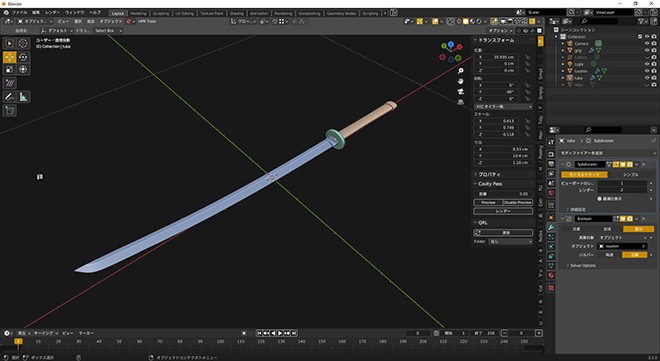
Task: Activate the Rotate tool
Action: (x=23, y=57)
